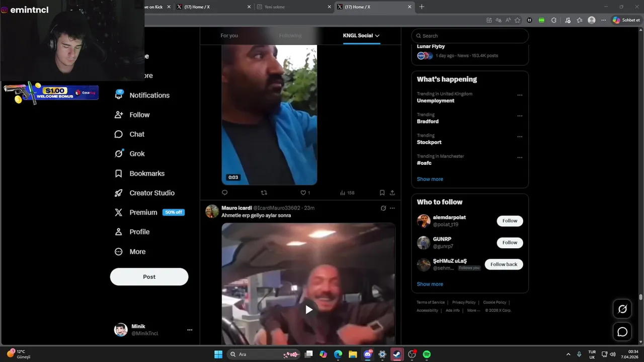
Task: Add page to favorites with star icon
Action: (x=517, y=20)
